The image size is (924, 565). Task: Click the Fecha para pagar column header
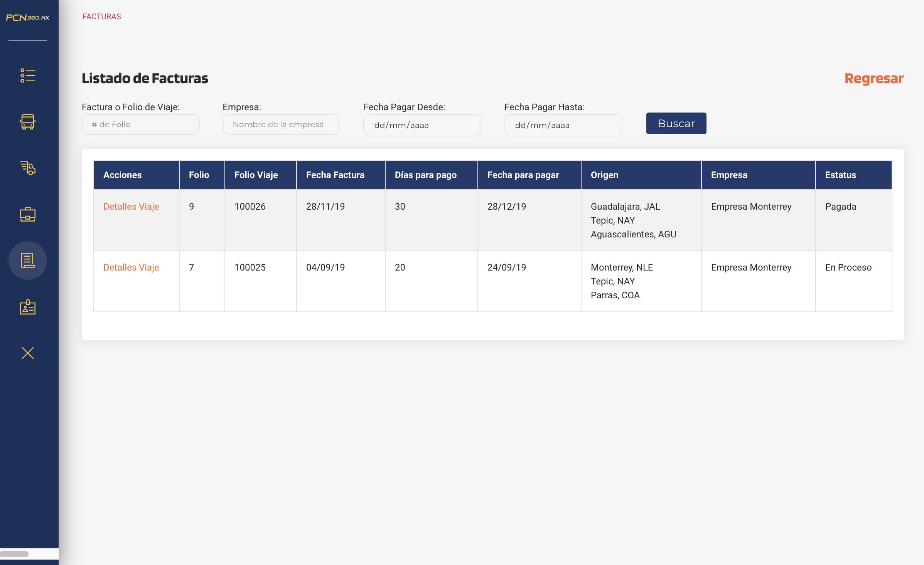[x=529, y=175]
